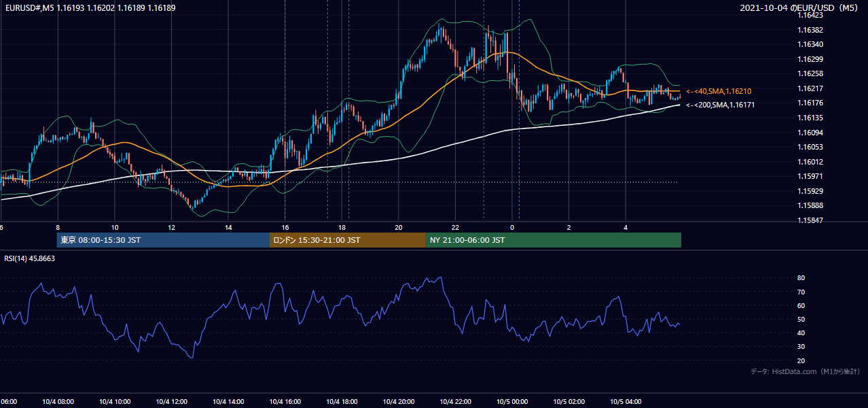Click price level 1.16094 on price axis
The image size is (868, 408).
point(811,133)
